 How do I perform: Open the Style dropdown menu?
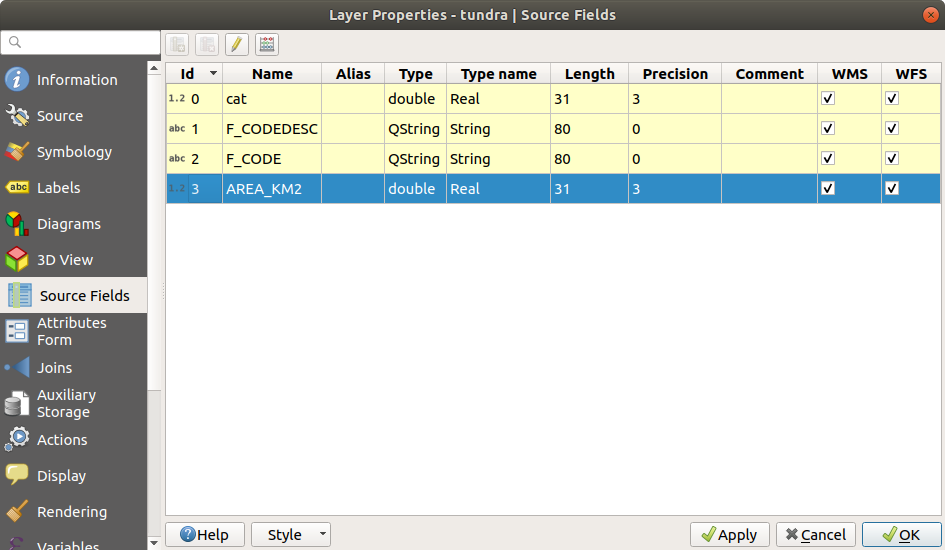(291, 534)
